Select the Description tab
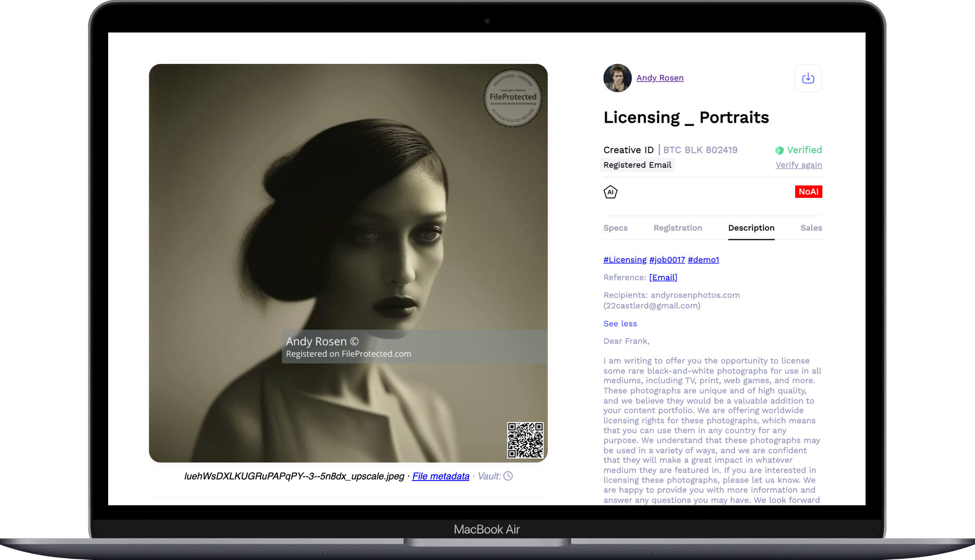975x560 pixels. click(751, 228)
